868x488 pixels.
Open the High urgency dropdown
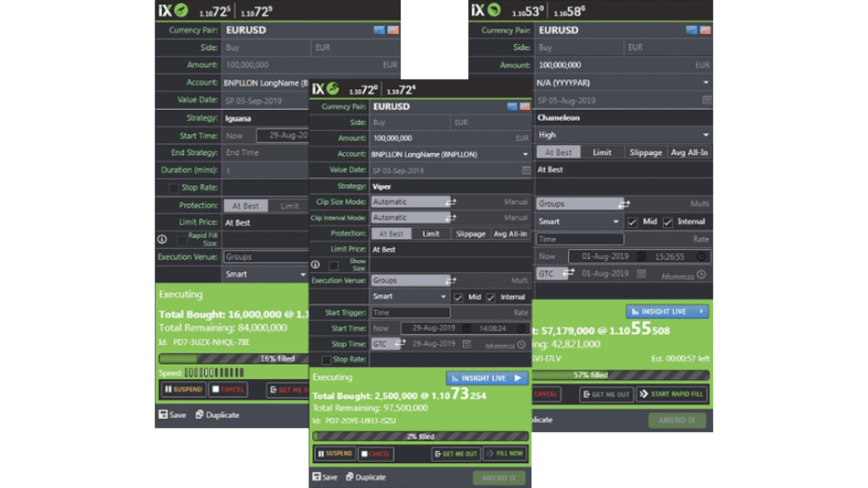pyautogui.click(x=705, y=135)
